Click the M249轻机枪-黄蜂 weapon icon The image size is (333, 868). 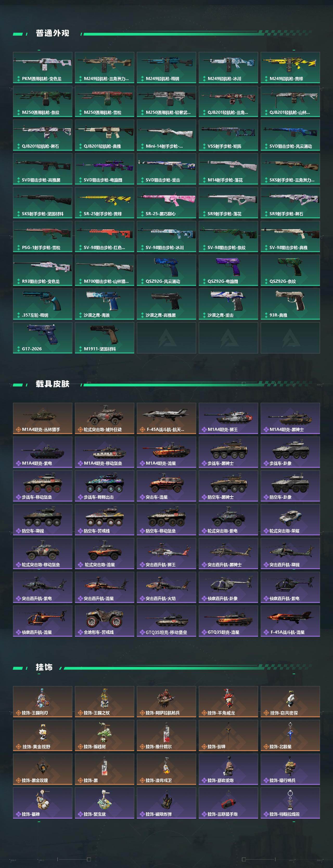click(290, 68)
